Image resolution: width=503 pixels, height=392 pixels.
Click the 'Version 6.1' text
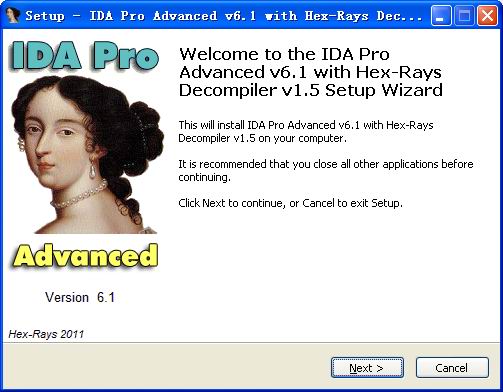80,297
